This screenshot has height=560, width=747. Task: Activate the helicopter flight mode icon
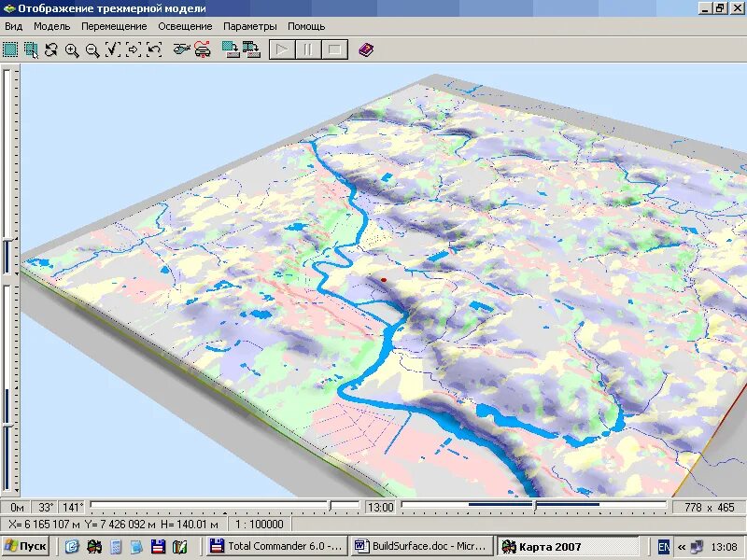click(181, 49)
